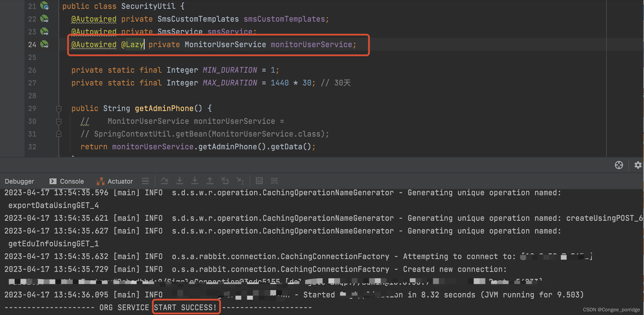Click the @Lazy annotation on line 24
Image resolution: width=644 pixels, height=315 pixels.
coord(132,44)
